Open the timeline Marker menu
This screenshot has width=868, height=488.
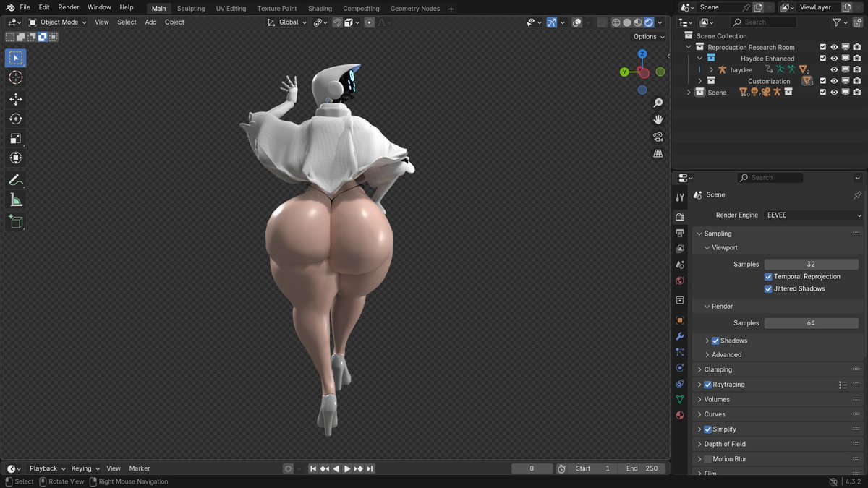point(140,468)
